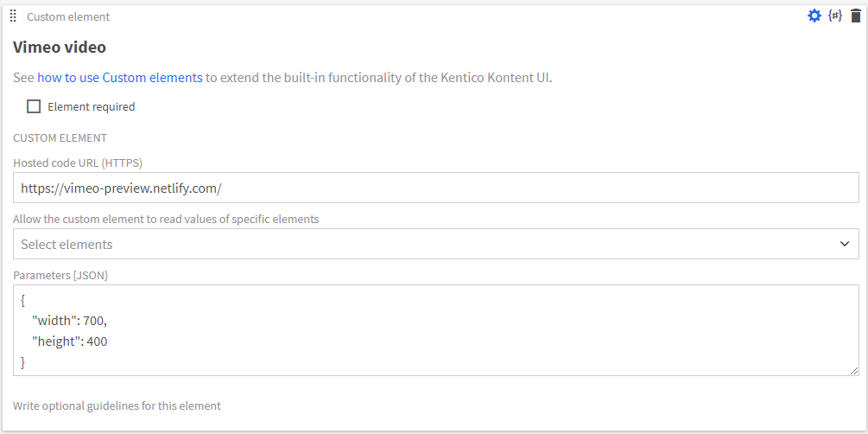868x434 pixels.
Task: Edit the Vimeo video element name
Action: pyautogui.click(x=60, y=48)
